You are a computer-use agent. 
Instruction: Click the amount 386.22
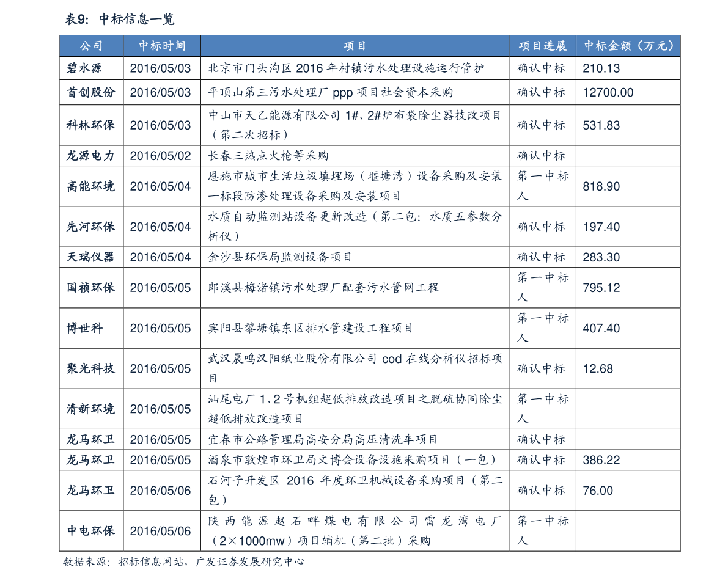[601, 460]
